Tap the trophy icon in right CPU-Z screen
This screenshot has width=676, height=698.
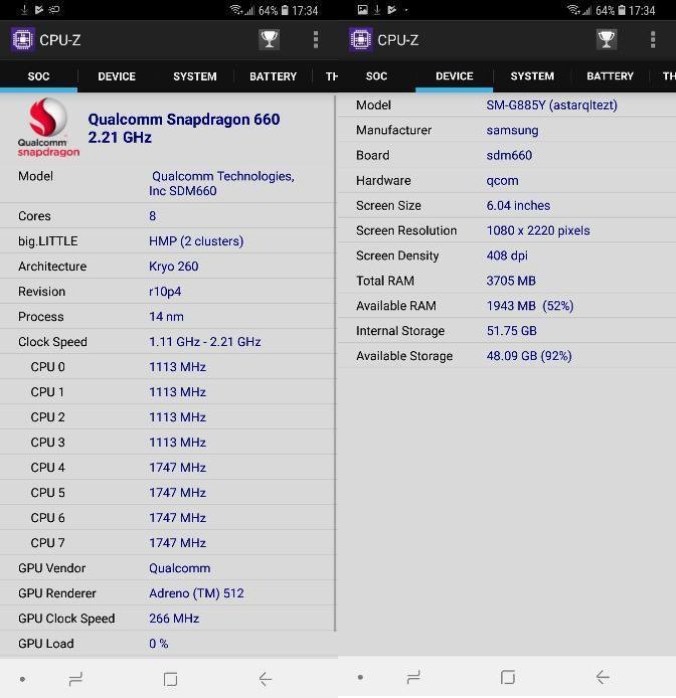click(x=606, y=40)
